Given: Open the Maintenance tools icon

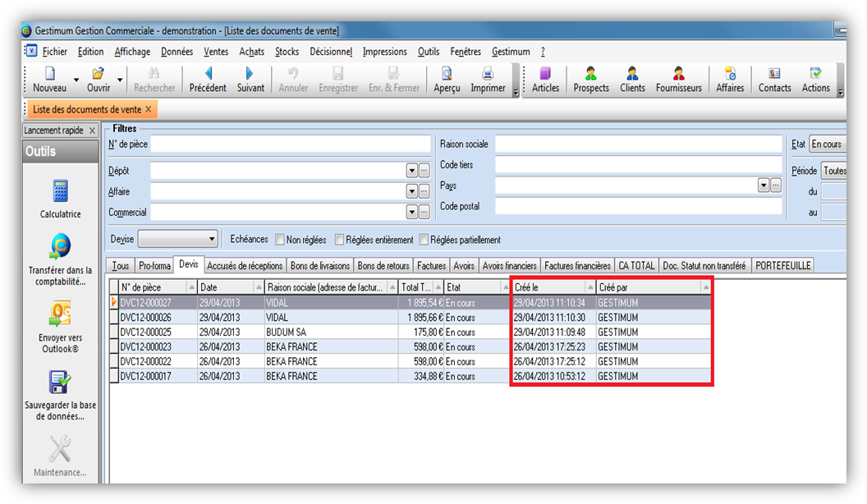Looking at the screenshot, I should click(60, 449).
